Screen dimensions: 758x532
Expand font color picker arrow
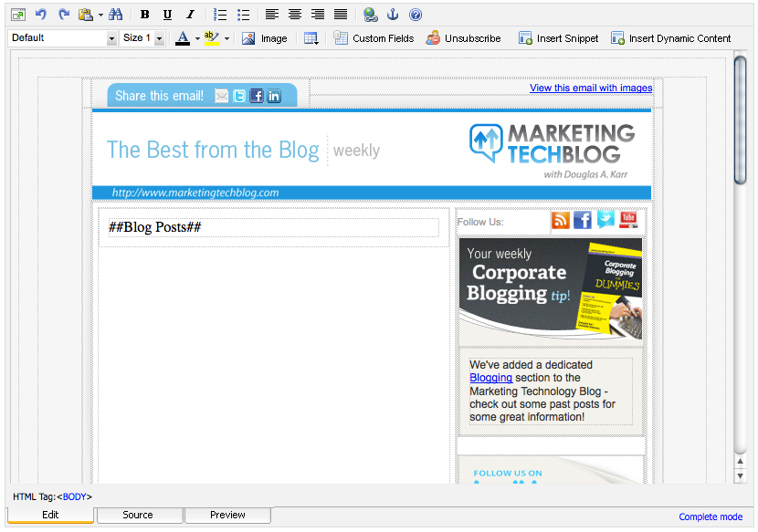pyautogui.click(x=197, y=38)
